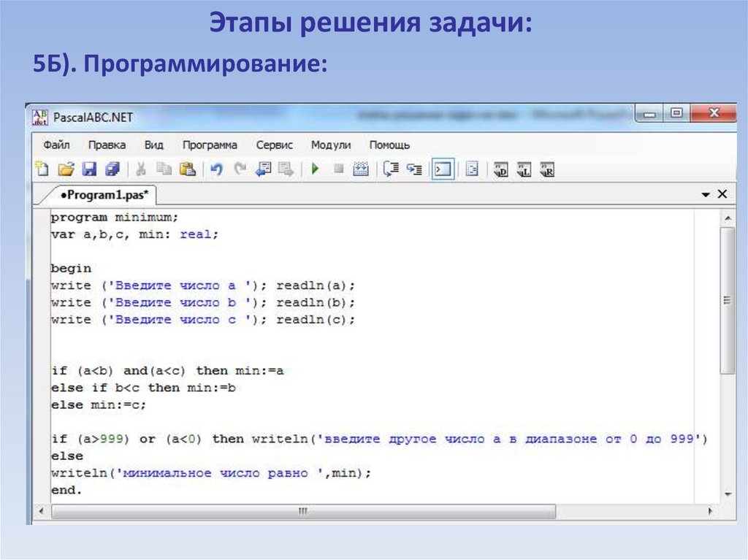This screenshot has width=748, height=560.
Task: Close the Program1.pas tab with X
Action: tap(722, 194)
